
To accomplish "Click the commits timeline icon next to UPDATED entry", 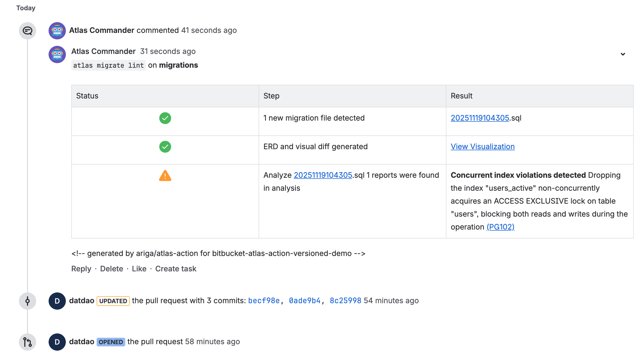I will coord(27,301).
